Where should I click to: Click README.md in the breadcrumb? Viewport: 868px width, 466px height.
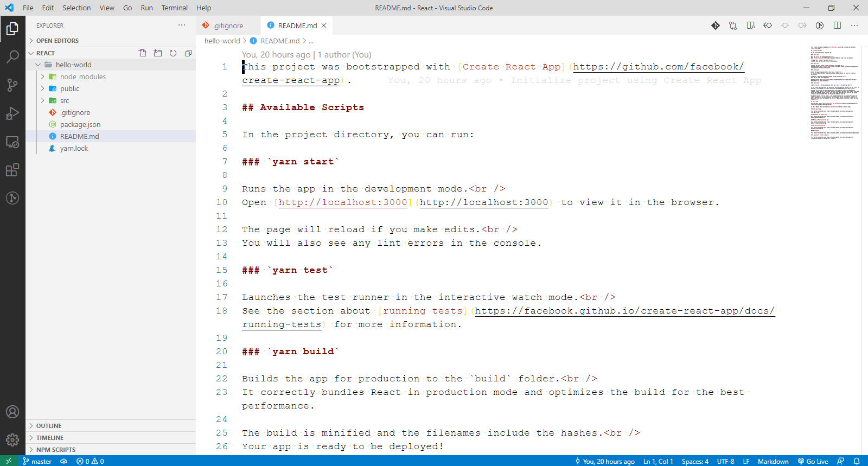(x=279, y=41)
